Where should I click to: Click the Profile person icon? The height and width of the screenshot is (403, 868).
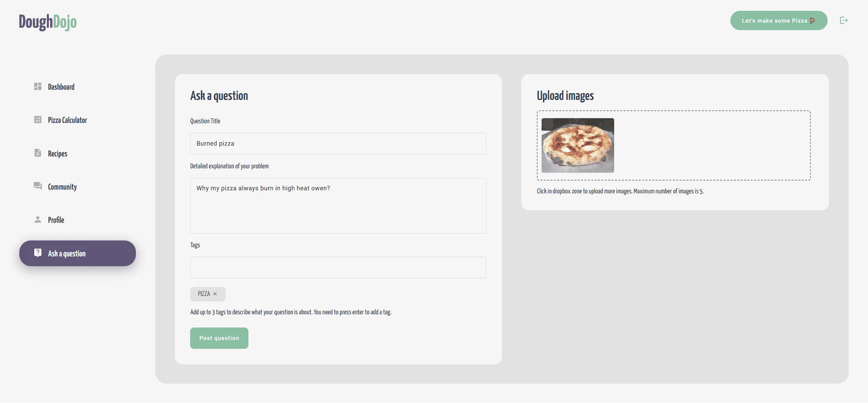point(38,220)
